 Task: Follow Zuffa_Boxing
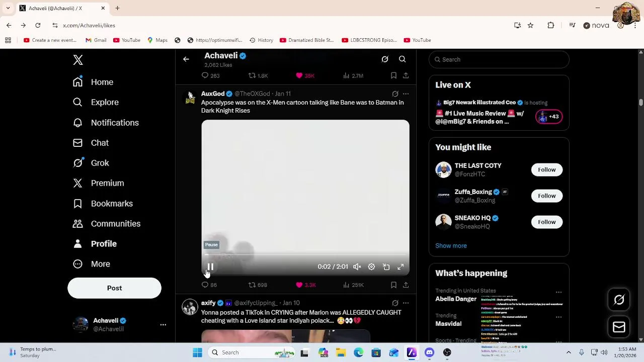tap(547, 196)
